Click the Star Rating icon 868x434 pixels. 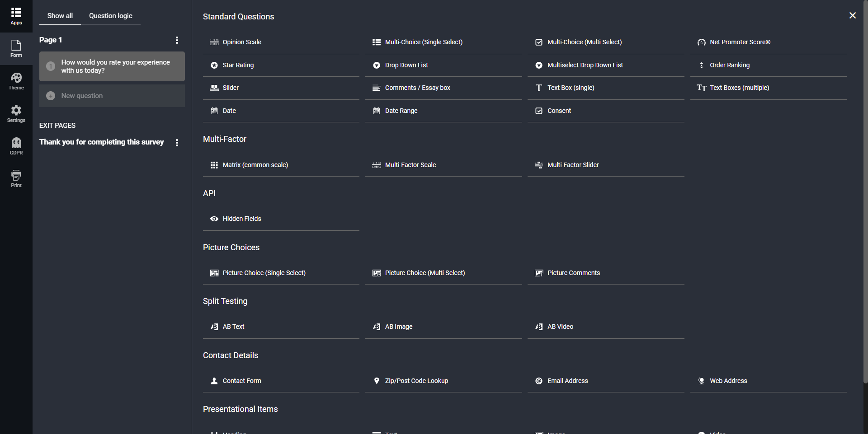tap(214, 65)
